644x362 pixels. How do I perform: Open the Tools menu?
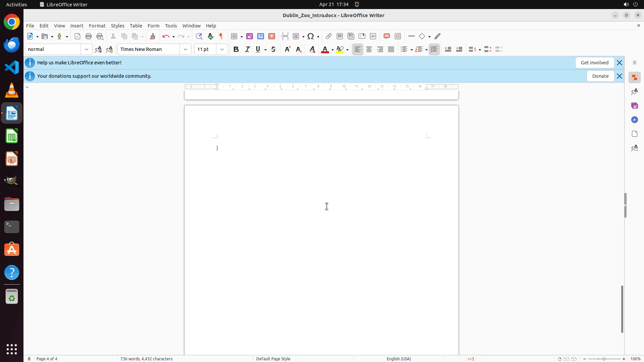pyautogui.click(x=171, y=26)
